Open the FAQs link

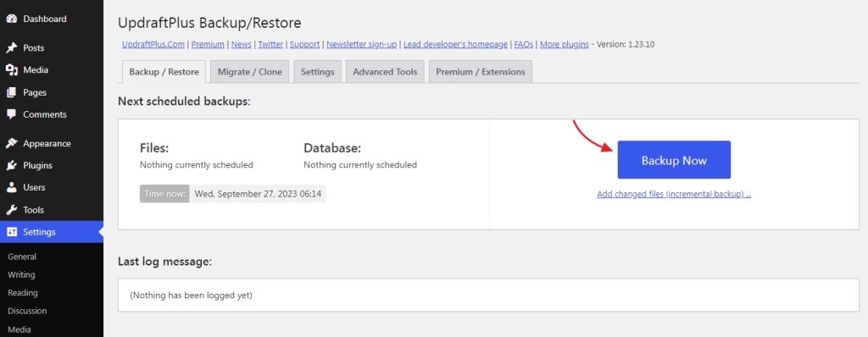tap(524, 44)
